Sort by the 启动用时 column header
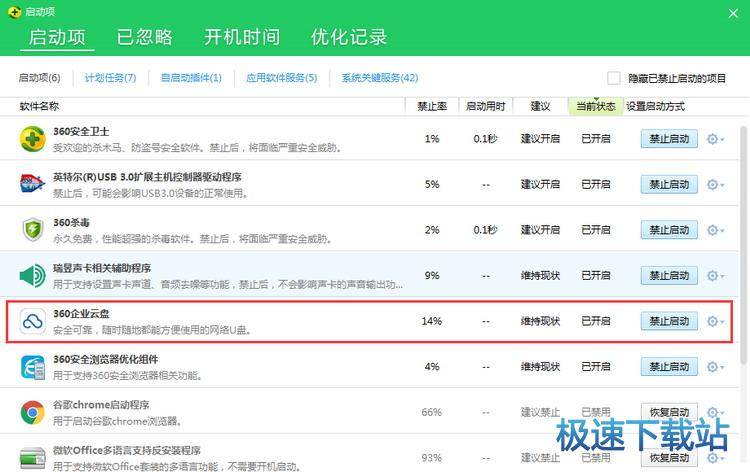Image resolution: width=750 pixels, height=472 pixels. [485, 106]
